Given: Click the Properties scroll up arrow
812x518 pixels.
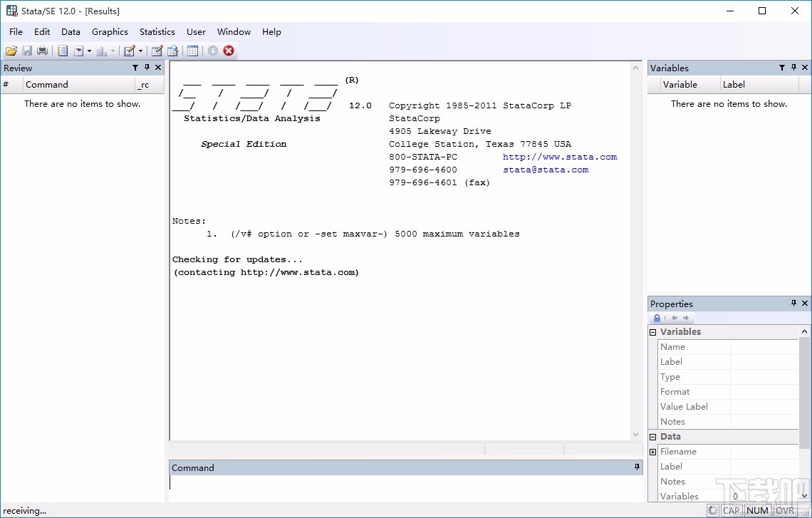Looking at the screenshot, I should 804,331.
